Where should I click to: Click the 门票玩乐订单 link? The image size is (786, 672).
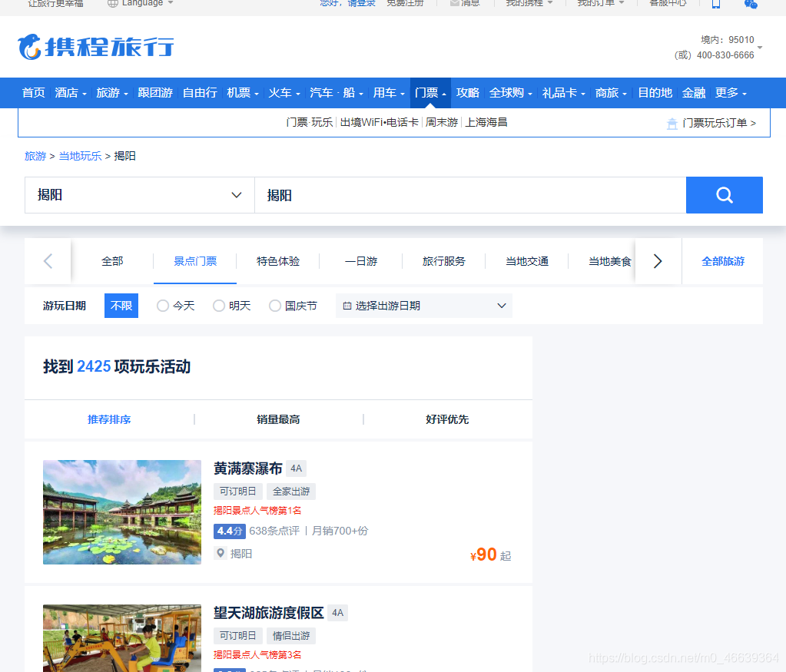(x=719, y=124)
